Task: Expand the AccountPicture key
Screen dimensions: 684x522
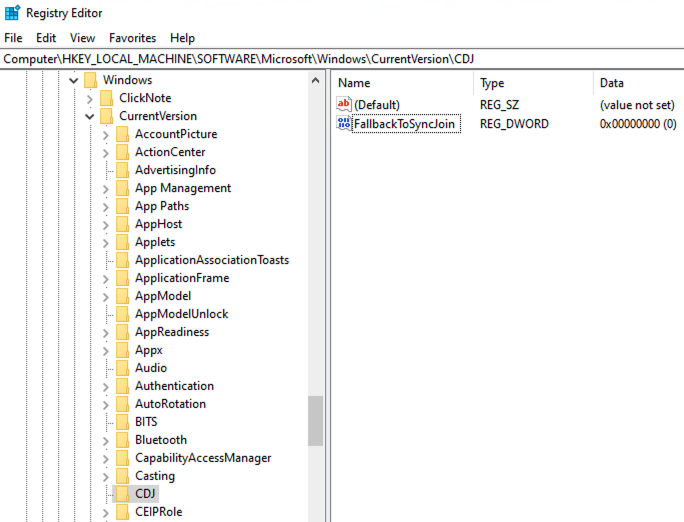Action: (x=106, y=135)
